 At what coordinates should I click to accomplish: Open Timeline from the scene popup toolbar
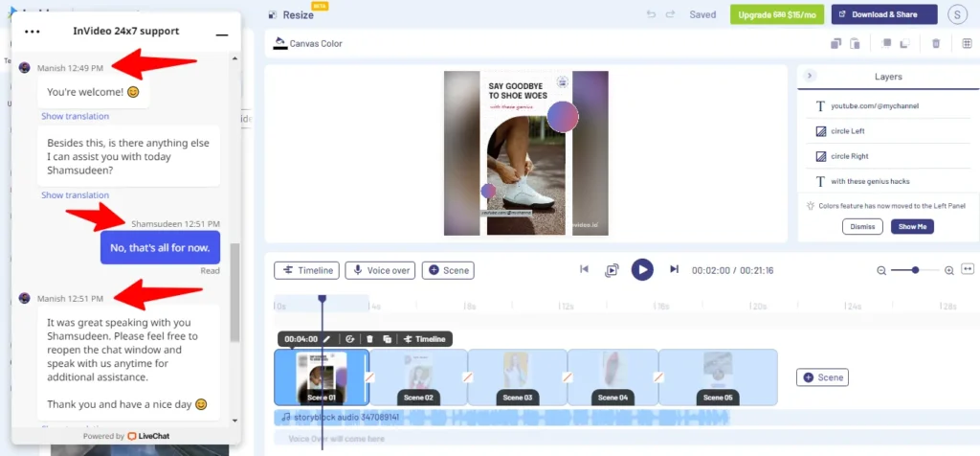425,339
